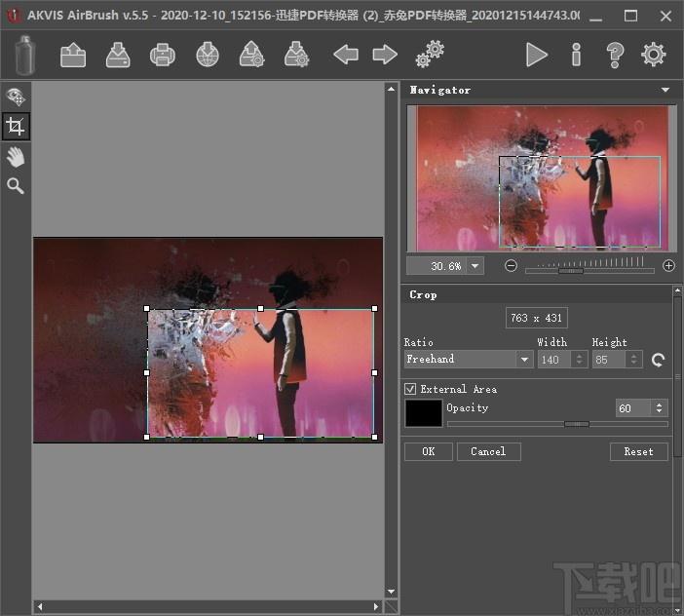Click the Opacity value field
This screenshot has width=684, height=616.
coord(633,408)
